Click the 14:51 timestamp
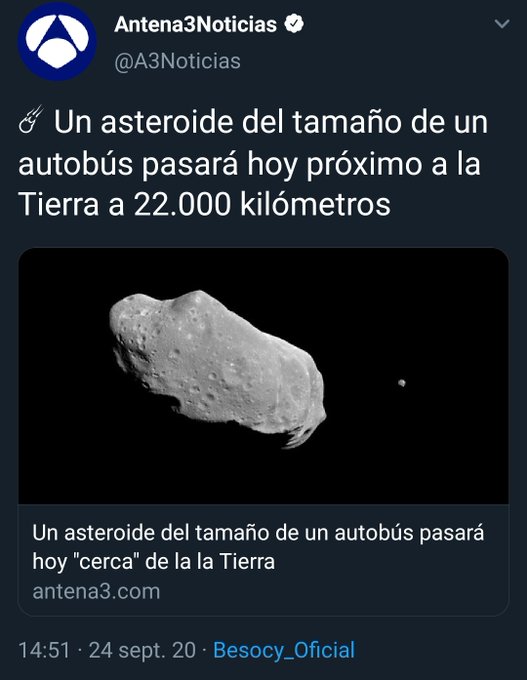Image resolution: width=527 pixels, height=680 pixels. [x=44, y=651]
